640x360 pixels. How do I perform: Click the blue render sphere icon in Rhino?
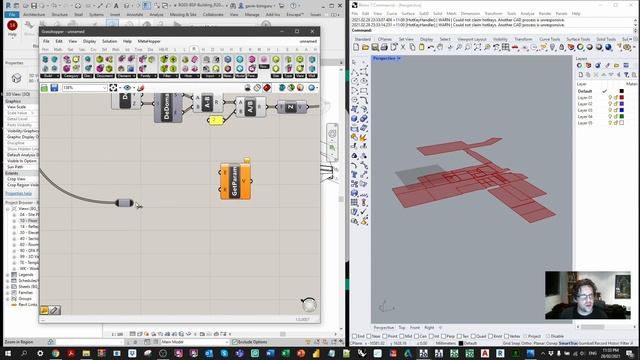(x=609, y=47)
